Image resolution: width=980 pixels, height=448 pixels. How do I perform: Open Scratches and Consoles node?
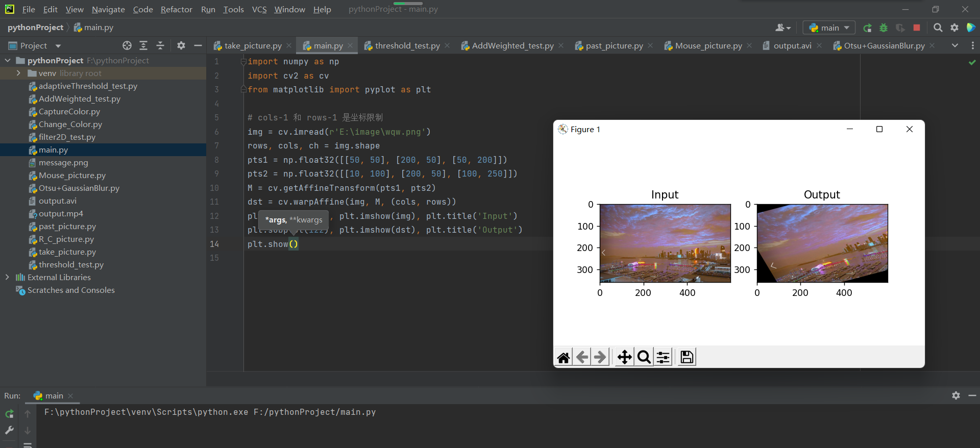click(71, 290)
